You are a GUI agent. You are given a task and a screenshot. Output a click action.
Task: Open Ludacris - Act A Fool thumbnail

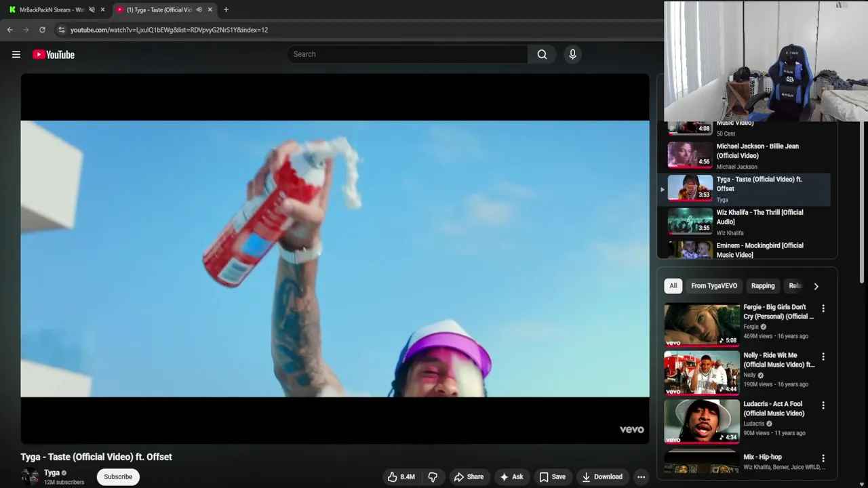pos(702,421)
